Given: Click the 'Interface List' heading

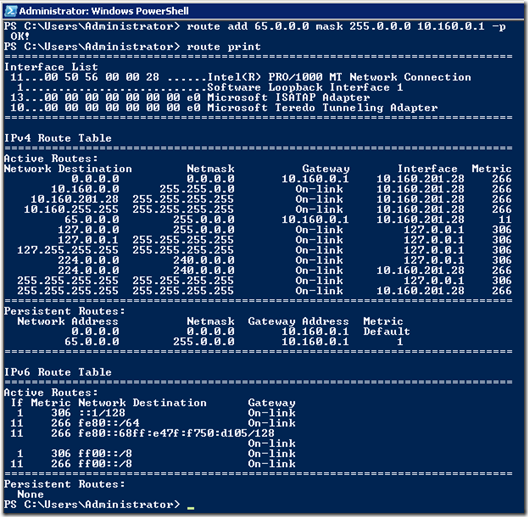Looking at the screenshot, I should point(51,67).
